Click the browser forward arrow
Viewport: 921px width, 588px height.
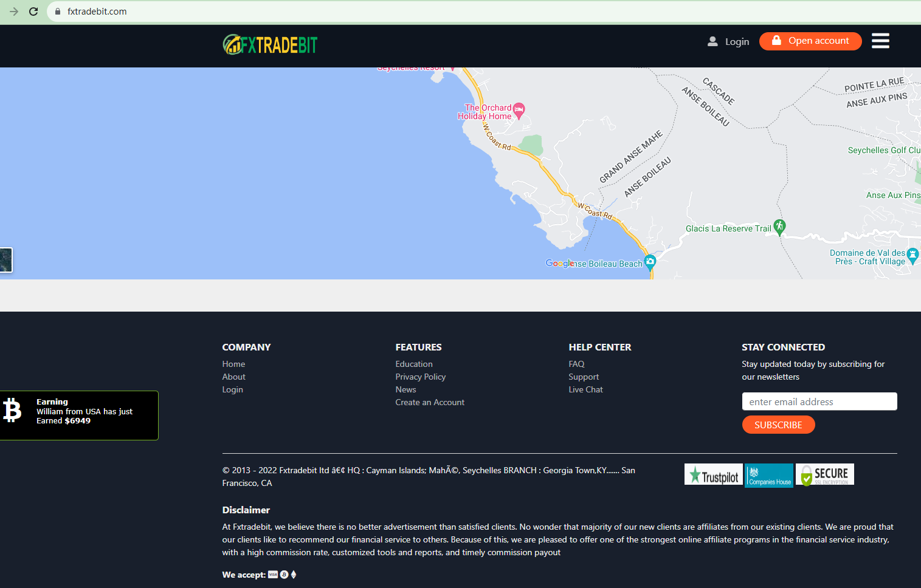[x=14, y=12]
